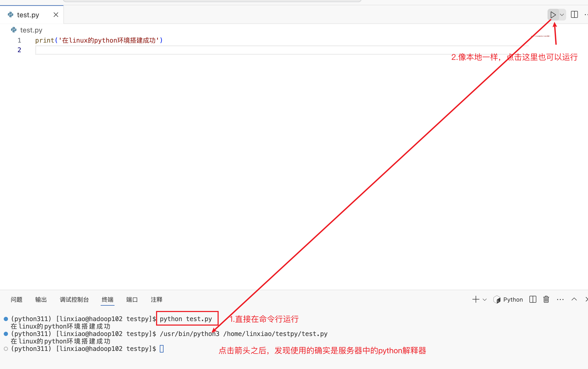Click test.py in the breadcrumb path
Viewport: 588px width, 369px height.
31,30
